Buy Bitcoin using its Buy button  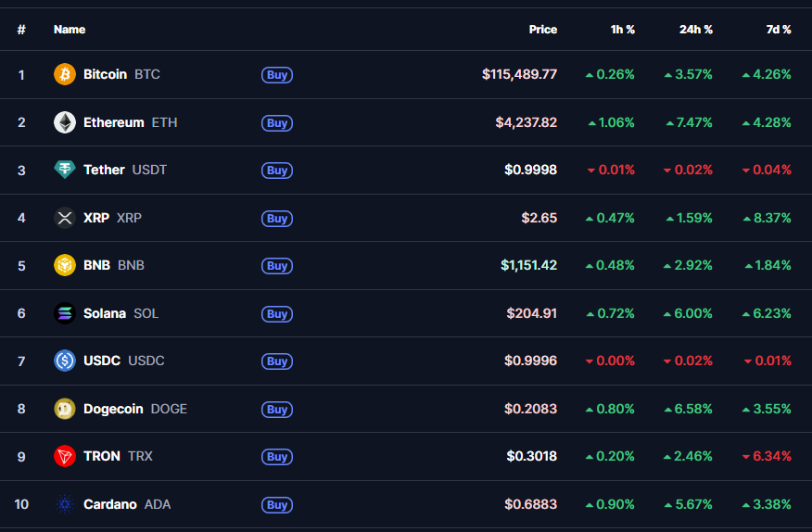277,75
